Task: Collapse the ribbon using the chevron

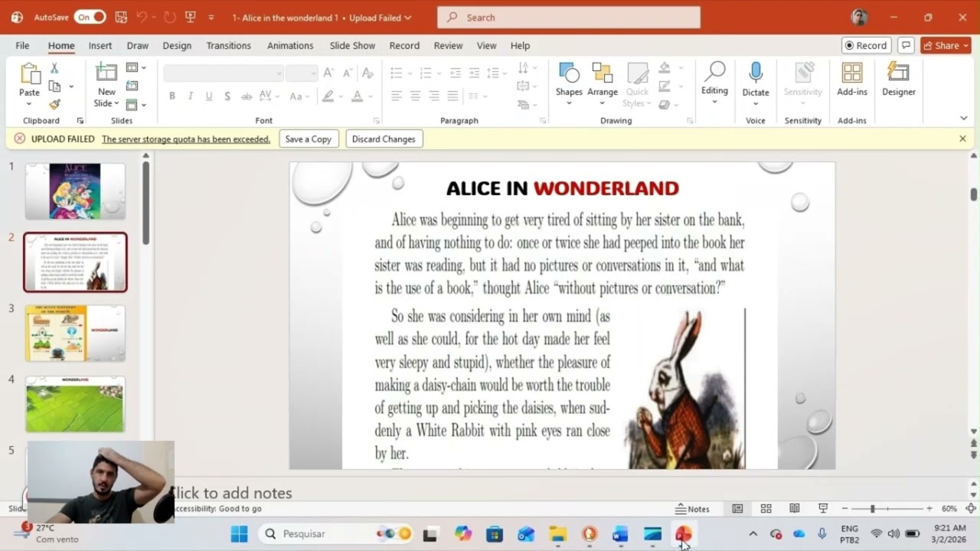Action: 963,118
